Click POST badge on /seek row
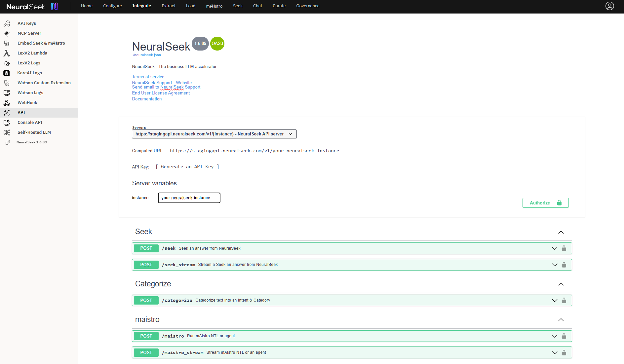Image resolution: width=624 pixels, height=364 pixels. pyautogui.click(x=146, y=248)
